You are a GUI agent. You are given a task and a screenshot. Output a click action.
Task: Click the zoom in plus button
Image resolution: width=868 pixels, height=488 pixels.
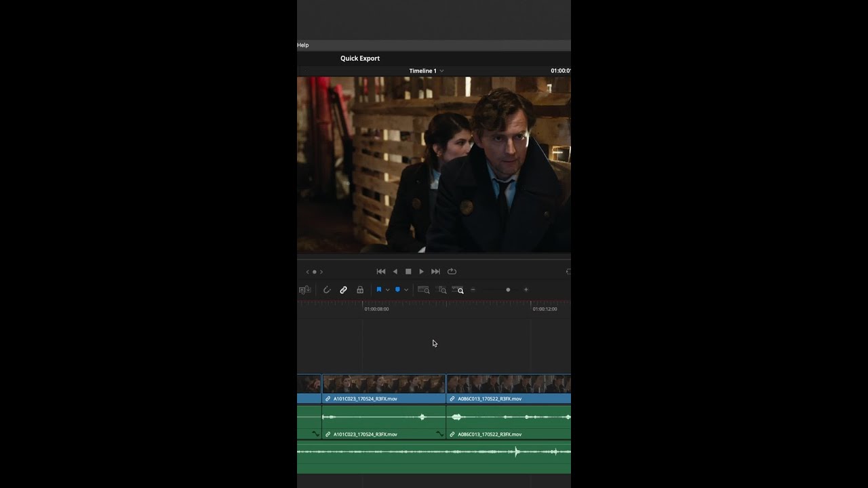click(526, 290)
